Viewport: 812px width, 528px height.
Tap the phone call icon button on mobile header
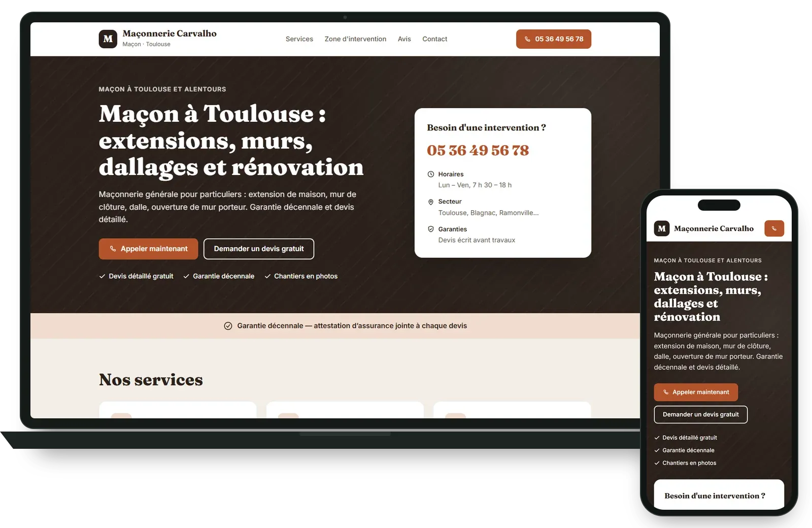(774, 228)
